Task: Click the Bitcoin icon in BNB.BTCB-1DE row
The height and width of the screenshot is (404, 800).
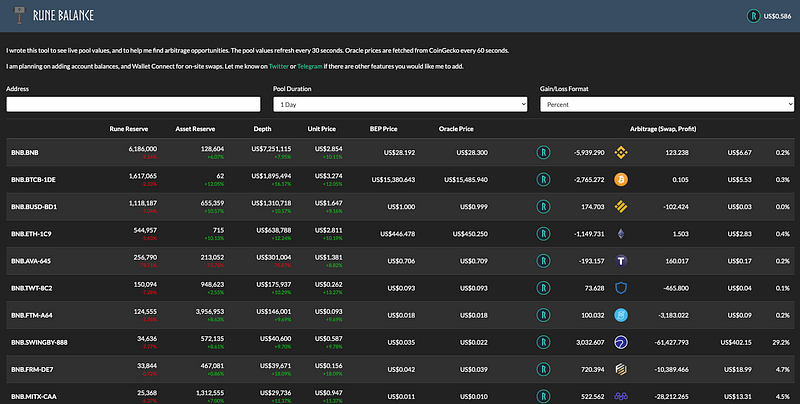Action: coord(621,180)
